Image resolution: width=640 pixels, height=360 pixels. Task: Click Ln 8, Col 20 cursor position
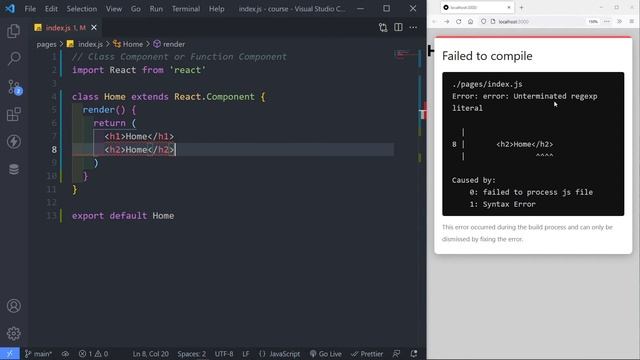(x=151, y=354)
